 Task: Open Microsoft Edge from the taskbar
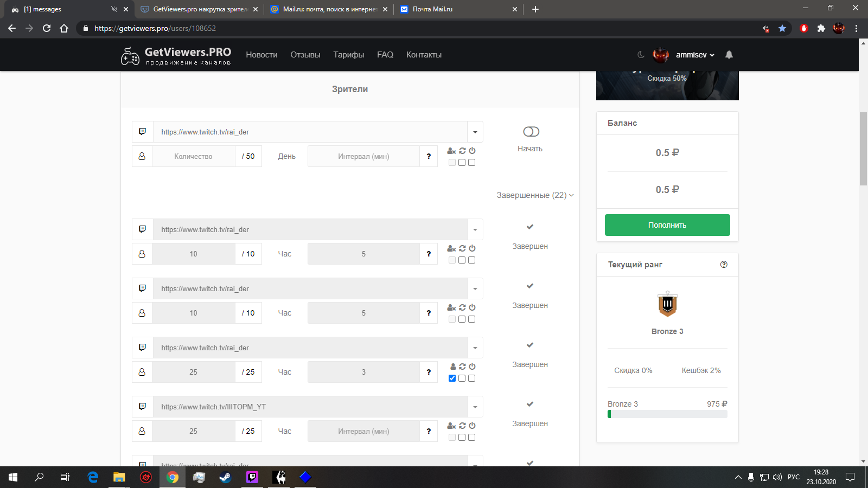tap(93, 477)
